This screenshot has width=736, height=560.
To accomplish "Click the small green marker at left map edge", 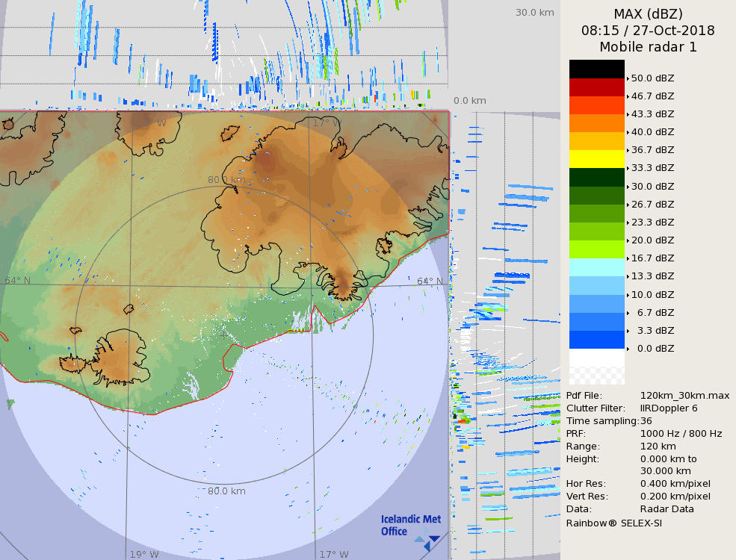I will [x=10, y=404].
